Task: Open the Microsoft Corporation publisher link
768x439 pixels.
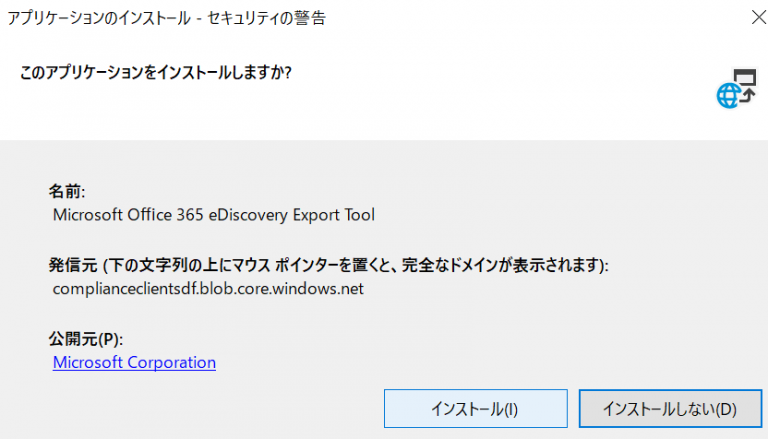Action: pos(134,362)
